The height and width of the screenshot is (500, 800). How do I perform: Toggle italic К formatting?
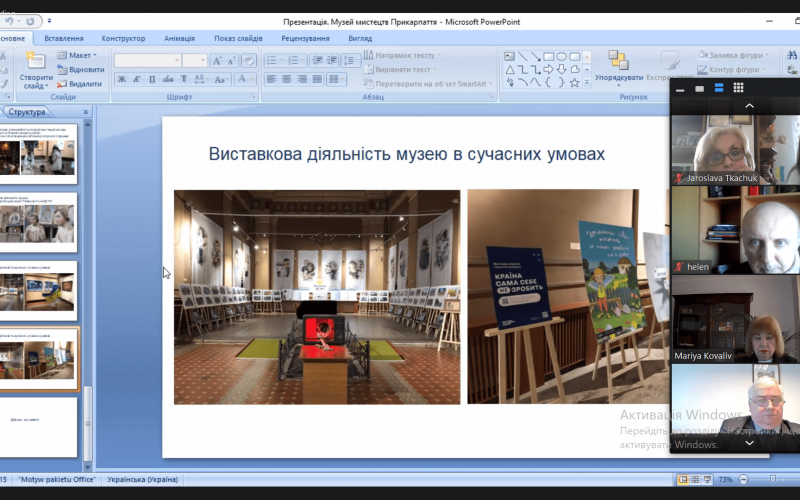coord(137,79)
